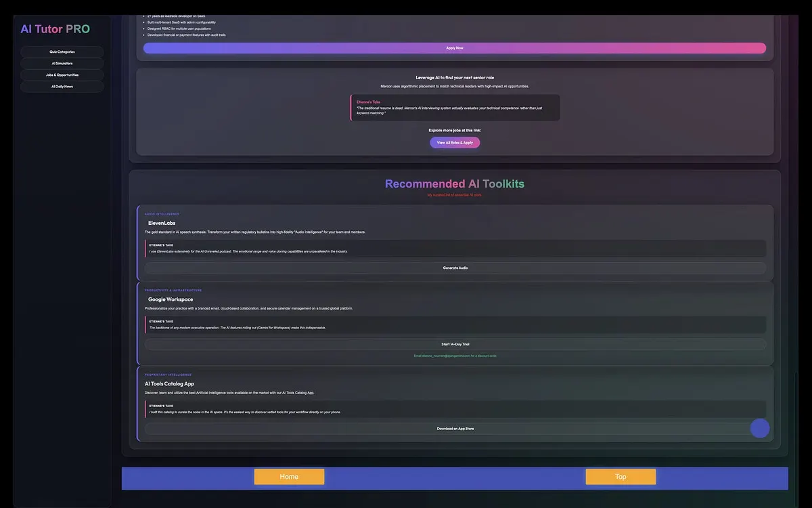Click 'My curated list of essential AI tools' subtitle

[455, 195]
